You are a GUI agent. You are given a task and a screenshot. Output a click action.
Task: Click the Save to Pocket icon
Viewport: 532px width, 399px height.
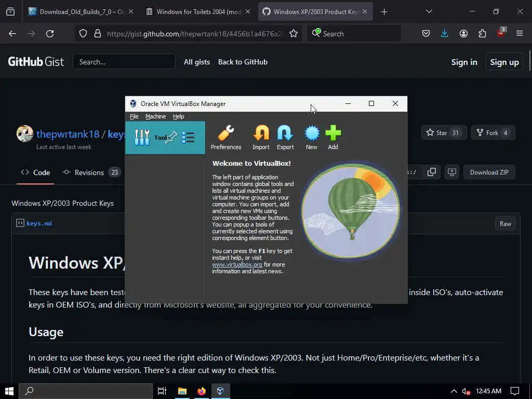click(426, 34)
